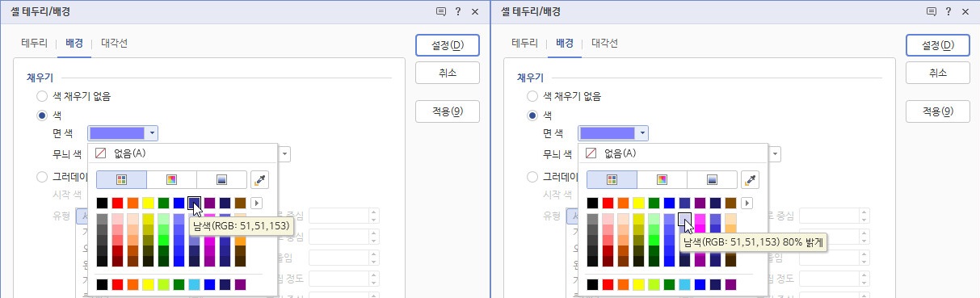Switch to color spectrum palette in right dialog
The image size is (980, 298).
pyautogui.click(x=662, y=179)
